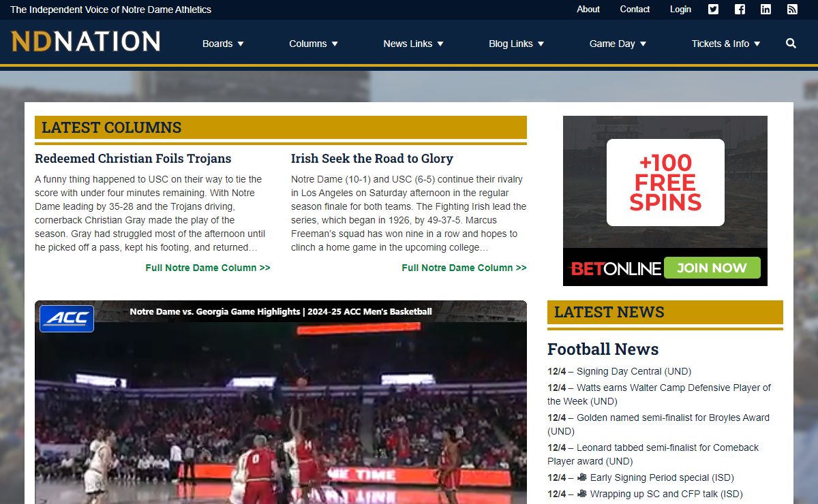Image resolution: width=818 pixels, height=504 pixels.
Task: Open the Contact page
Action: point(635,10)
